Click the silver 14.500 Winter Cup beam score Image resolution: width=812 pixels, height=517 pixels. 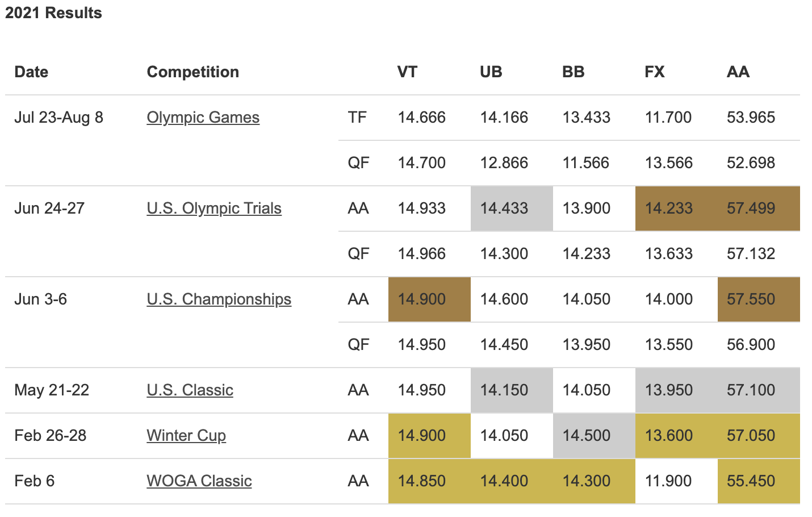586,436
